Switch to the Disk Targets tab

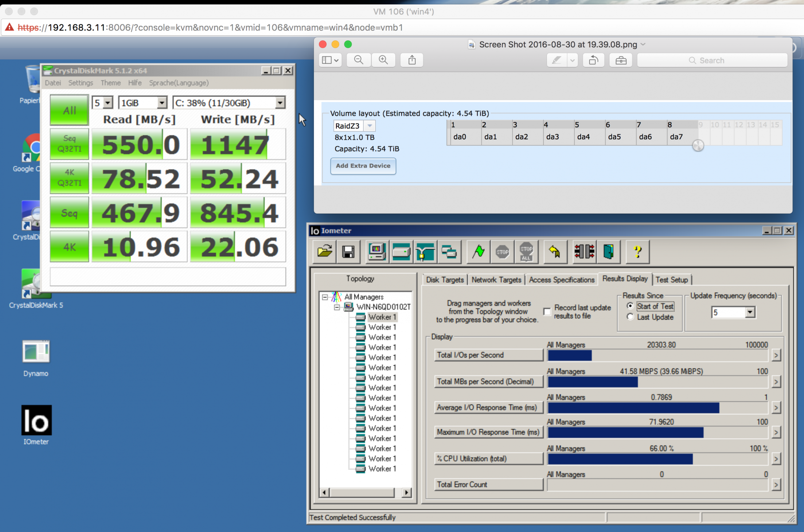coord(445,280)
